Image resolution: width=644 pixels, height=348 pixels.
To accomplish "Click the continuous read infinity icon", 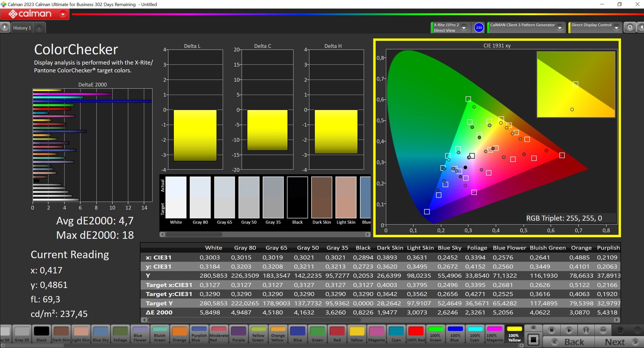I will click(x=603, y=330).
